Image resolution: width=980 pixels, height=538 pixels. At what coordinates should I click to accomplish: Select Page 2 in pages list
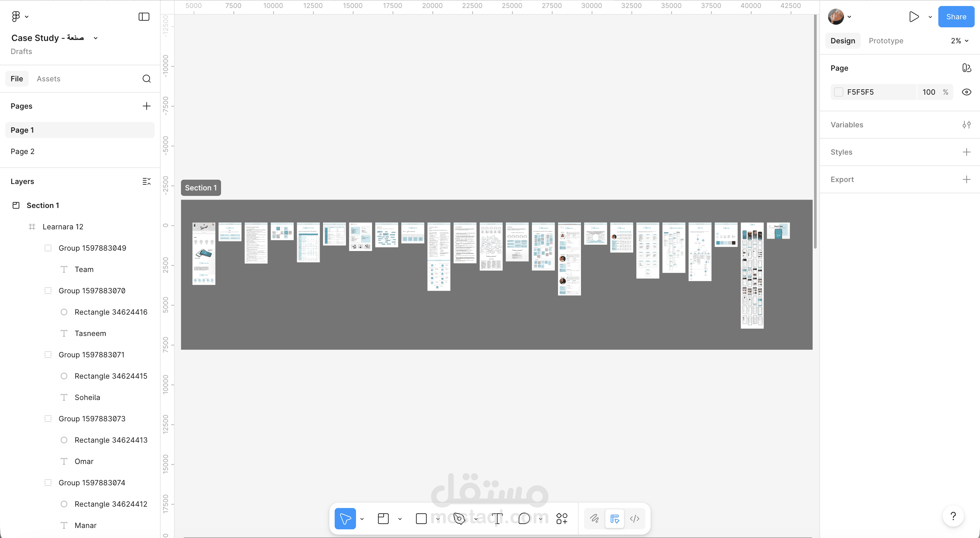coord(22,151)
